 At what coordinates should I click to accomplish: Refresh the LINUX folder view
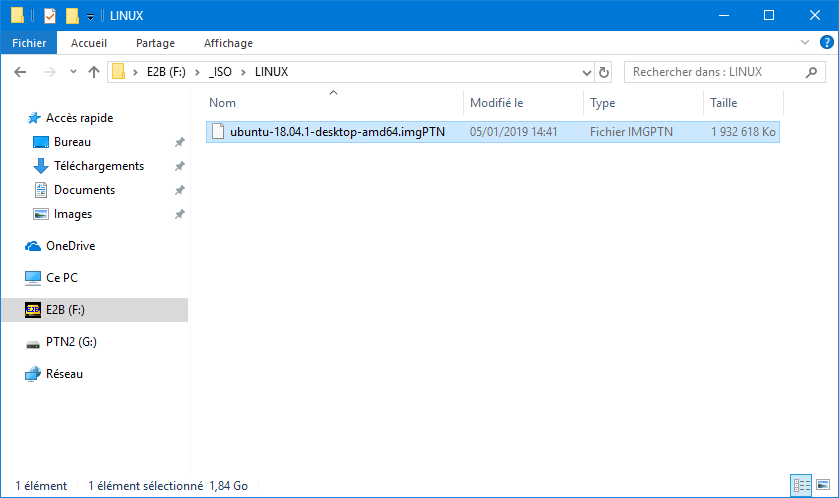pyautogui.click(x=604, y=72)
